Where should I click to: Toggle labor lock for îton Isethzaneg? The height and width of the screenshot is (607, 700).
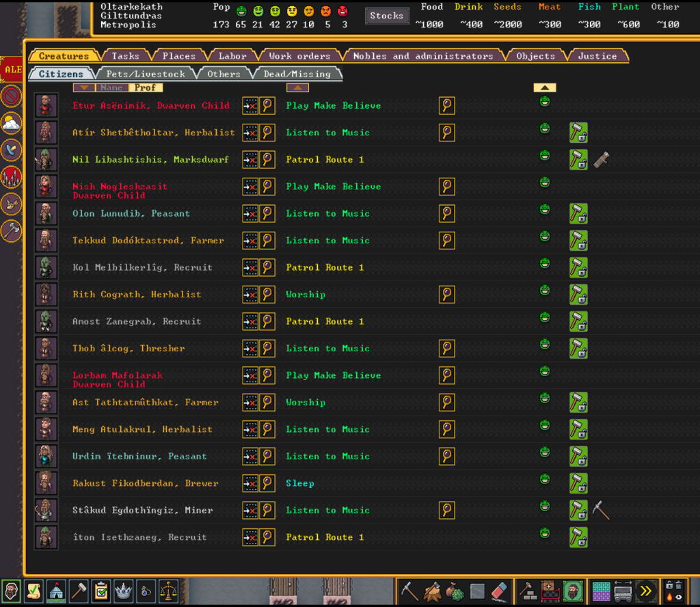[578, 537]
